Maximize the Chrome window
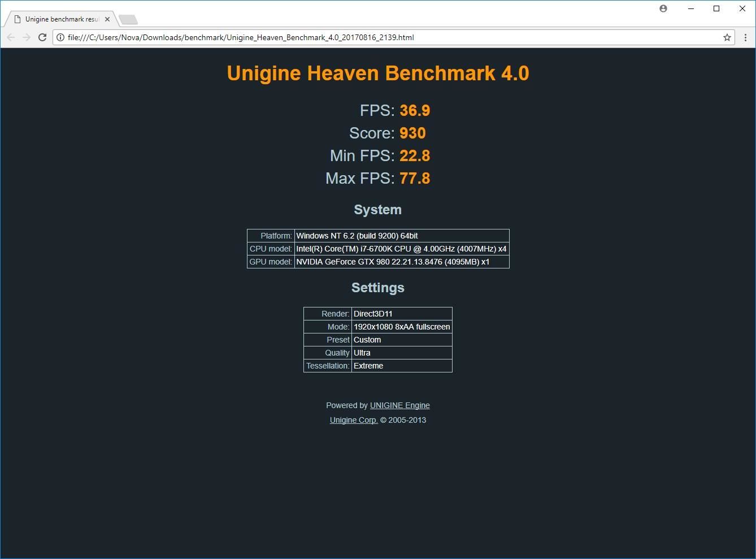Image resolution: width=756 pixels, height=559 pixels. (716, 8)
